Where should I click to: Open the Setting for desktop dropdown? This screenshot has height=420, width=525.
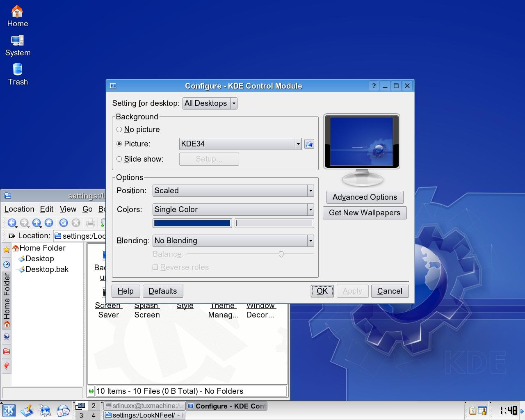tap(210, 103)
